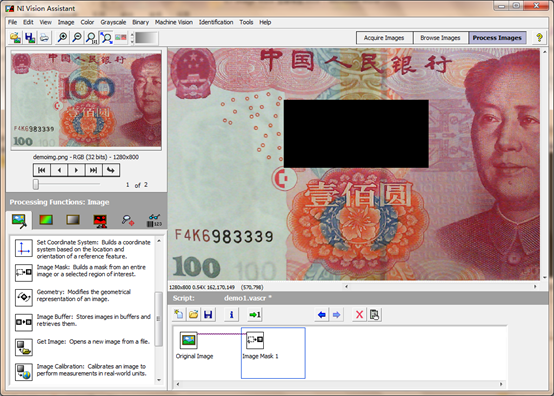The width and height of the screenshot is (554, 396).
Task: Open the Binary processing functions palette
Action: coord(100,220)
